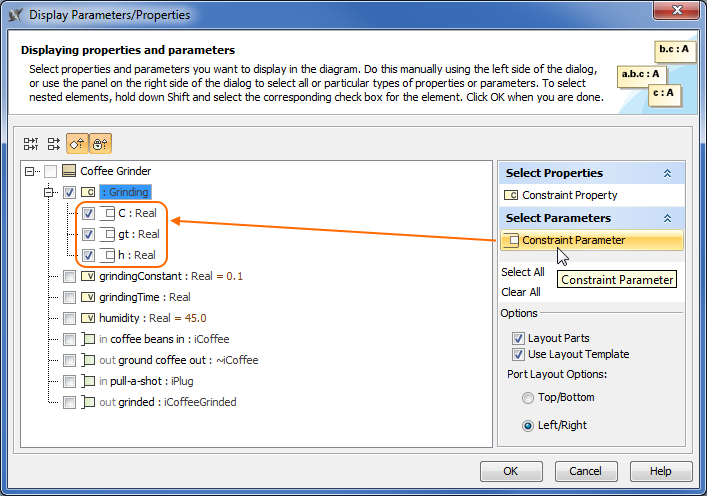The image size is (707, 496).
Task: Collapse the Select Properties section
Action: [667, 173]
